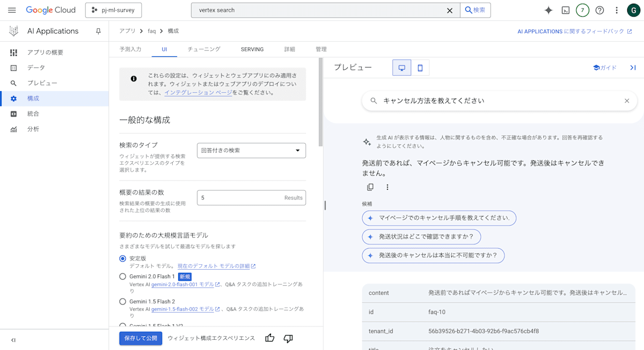Click the panel divider resize handle
This screenshot has width=644, height=350.
325,205
